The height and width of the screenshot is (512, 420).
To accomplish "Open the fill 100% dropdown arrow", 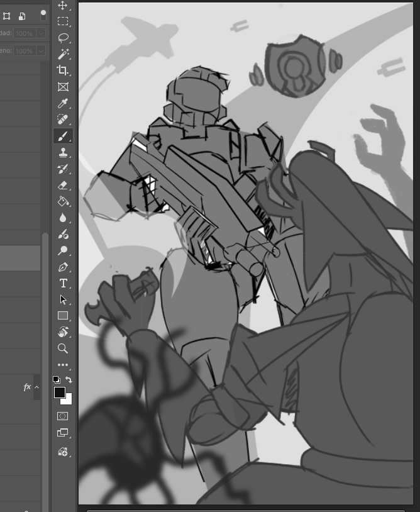I will click(x=41, y=51).
